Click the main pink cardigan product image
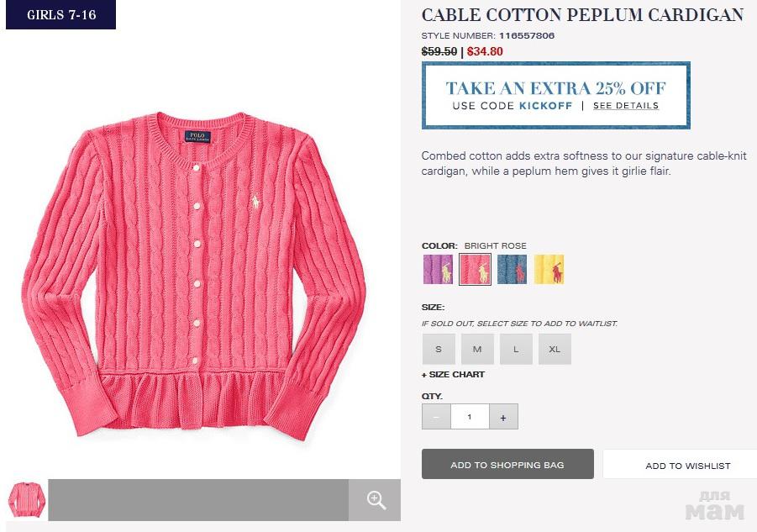 click(x=194, y=277)
